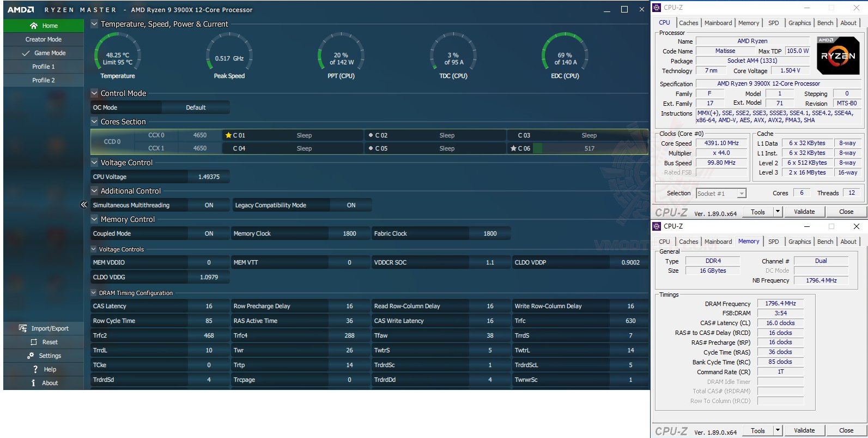Screen dimensions: 868x438
Task: Open the Settings gear icon
Action: 31,356
